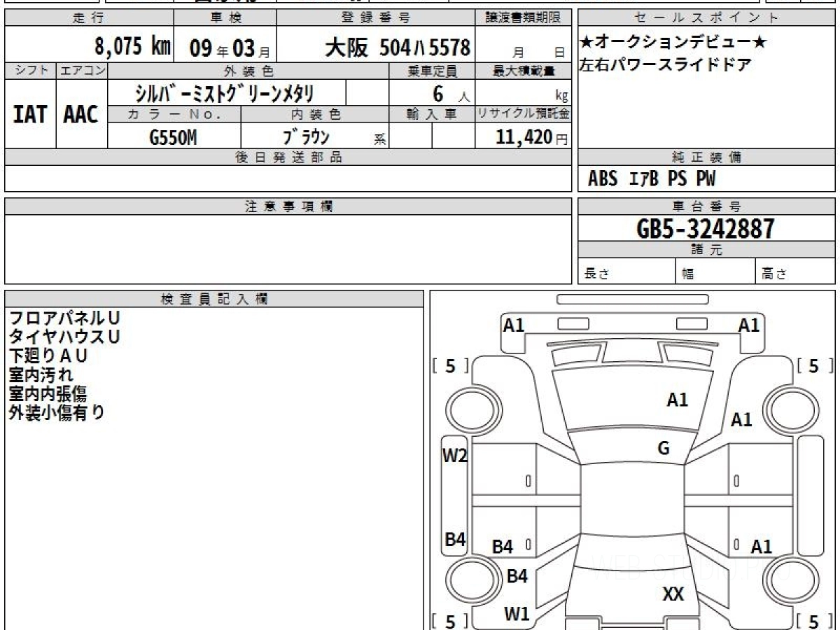The height and width of the screenshot is (630, 840).
Task: Click the 注意事項欄 section header
Action: [x=288, y=206]
